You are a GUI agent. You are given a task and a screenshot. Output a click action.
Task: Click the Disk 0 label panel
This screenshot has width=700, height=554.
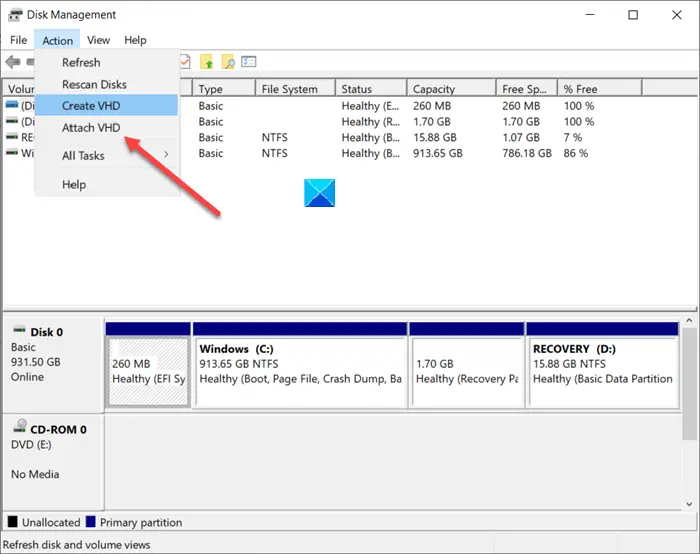coord(54,364)
